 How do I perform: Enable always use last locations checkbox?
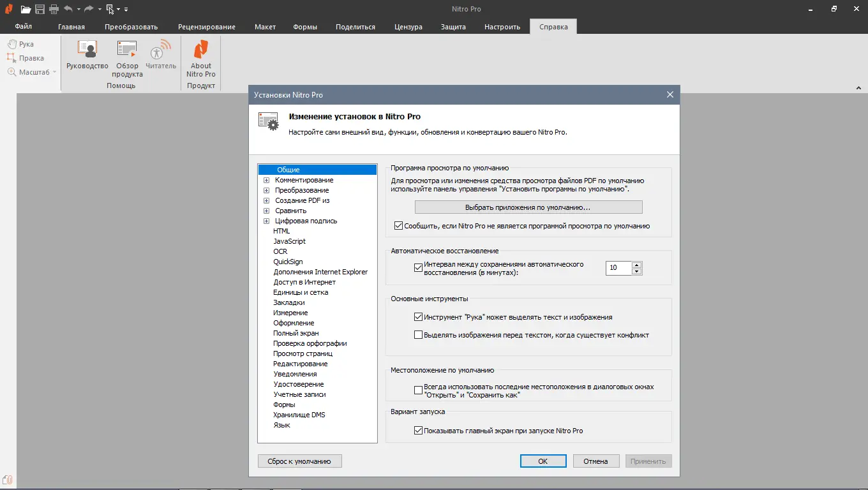[419, 390]
